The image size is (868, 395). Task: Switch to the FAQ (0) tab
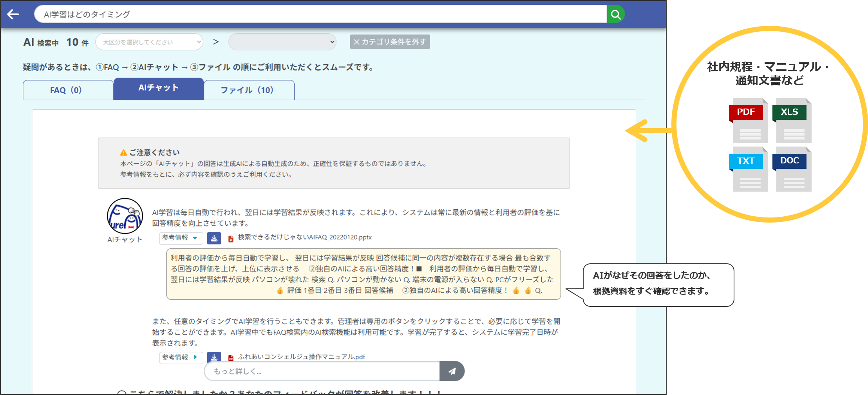coord(66,90)
